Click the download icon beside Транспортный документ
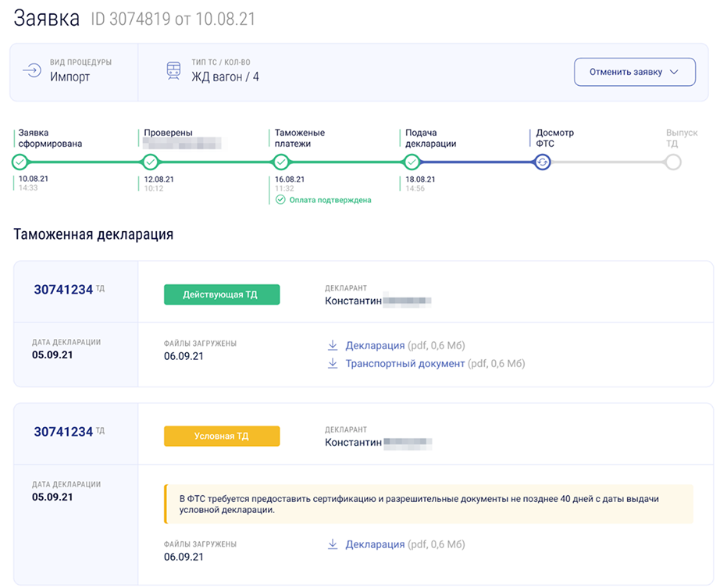 332,363
